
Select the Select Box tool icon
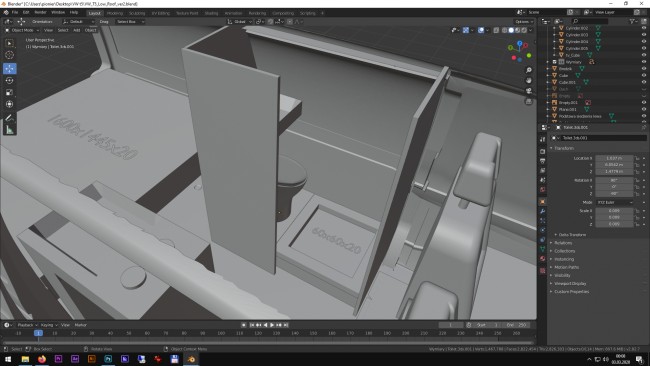pyautogui.click(x=10, y=43)
